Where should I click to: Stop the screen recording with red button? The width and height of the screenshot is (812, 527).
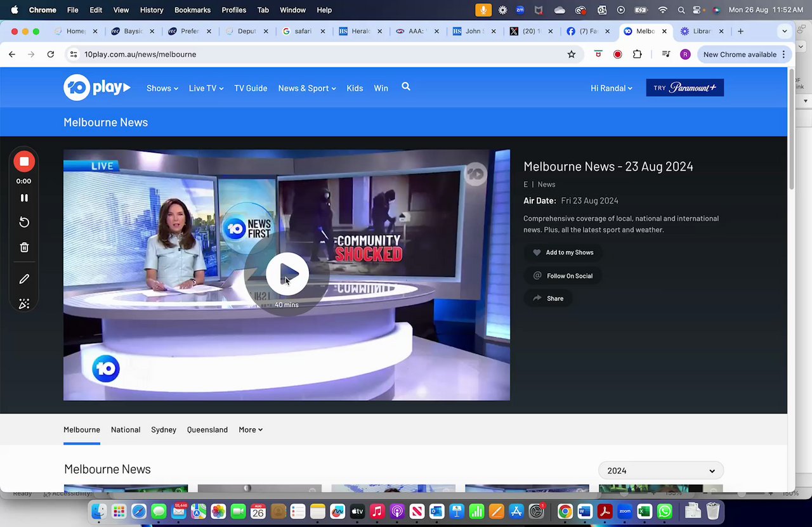tap(24, 162)
